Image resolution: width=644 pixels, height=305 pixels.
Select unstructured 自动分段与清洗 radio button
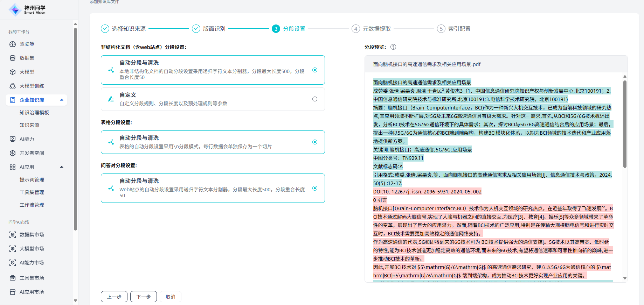pos(315,70)
